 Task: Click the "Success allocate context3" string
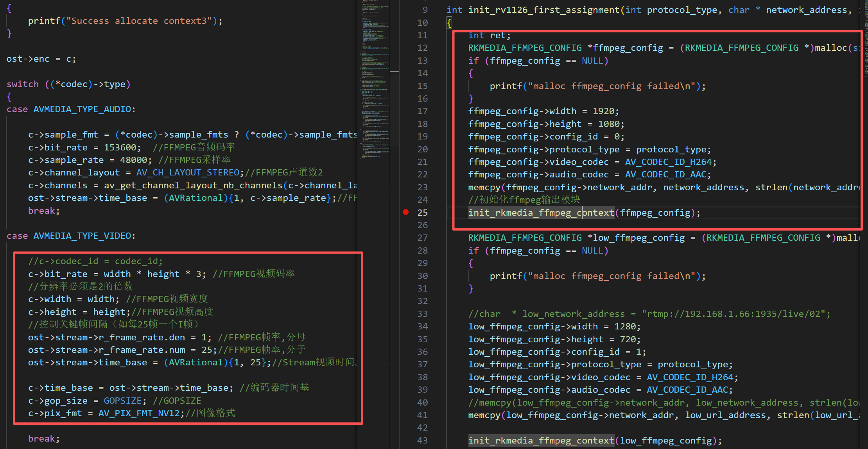pyautogui.click(x=139, y=21)
